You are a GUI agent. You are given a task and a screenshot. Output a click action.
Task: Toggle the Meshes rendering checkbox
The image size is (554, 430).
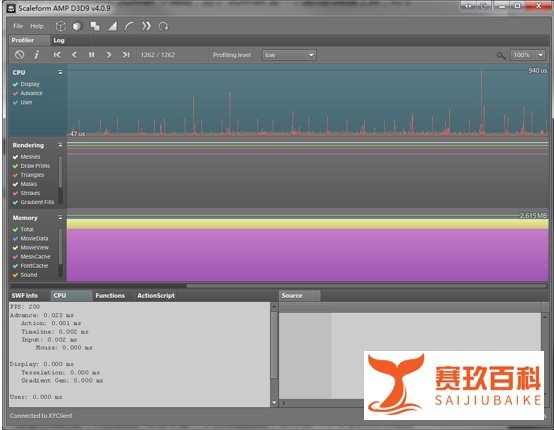coord(15,157)
